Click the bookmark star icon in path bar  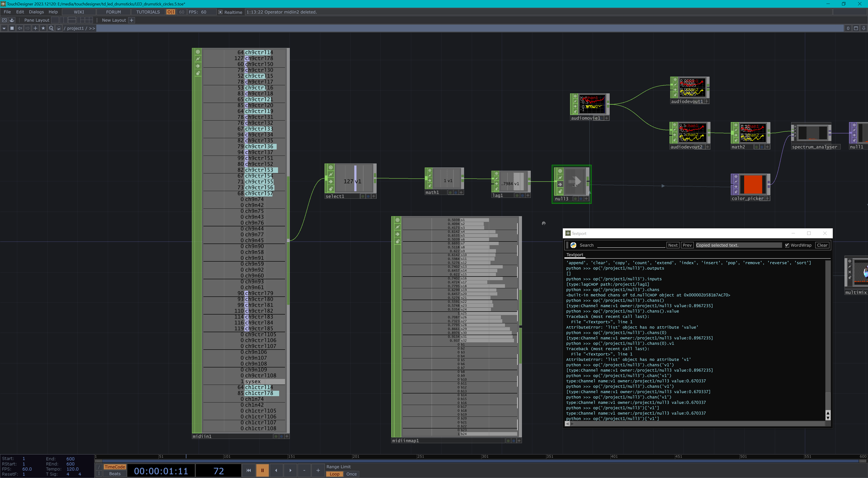tap(43, 28)
